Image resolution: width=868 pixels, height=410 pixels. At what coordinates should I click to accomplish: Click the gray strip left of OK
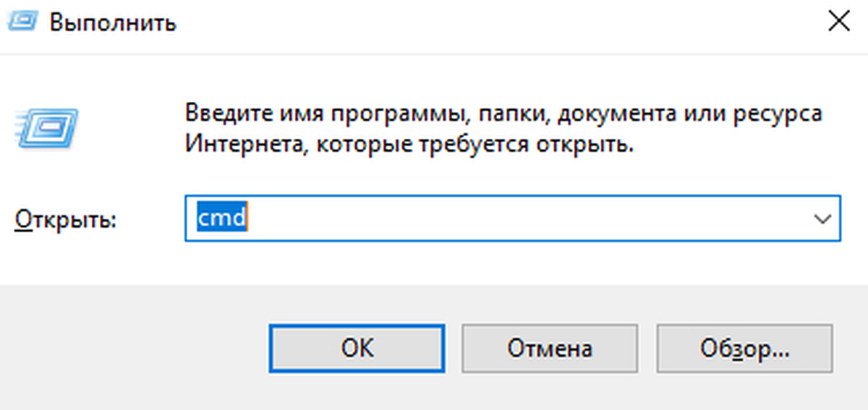(137, 349)
